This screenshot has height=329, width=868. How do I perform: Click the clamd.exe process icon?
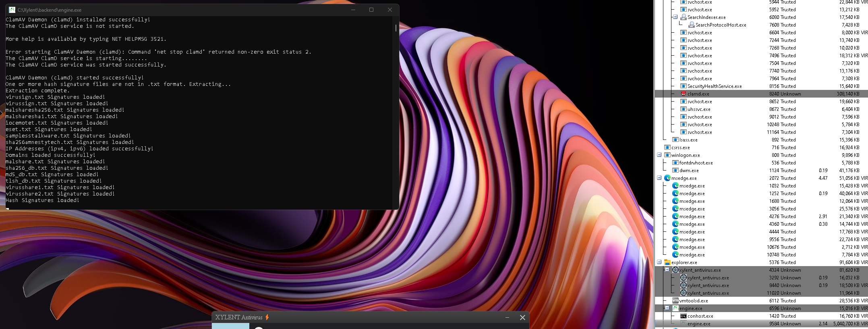coord(683,94)
